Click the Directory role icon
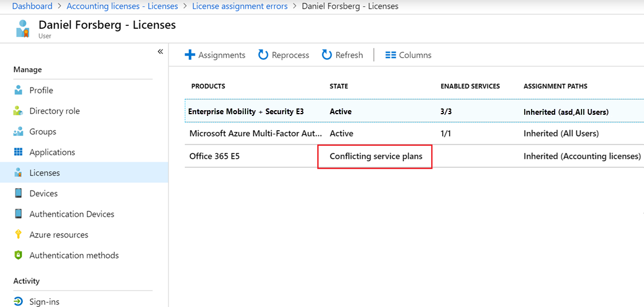The width and height of the screenshot is (644, 307). (x=18, y=111)
